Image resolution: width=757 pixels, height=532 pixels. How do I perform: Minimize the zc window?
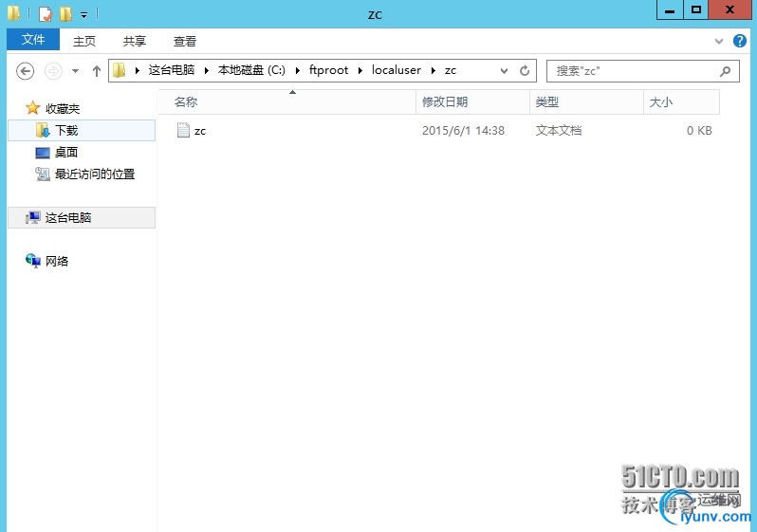pyautogui.click(x=670, y=9)
